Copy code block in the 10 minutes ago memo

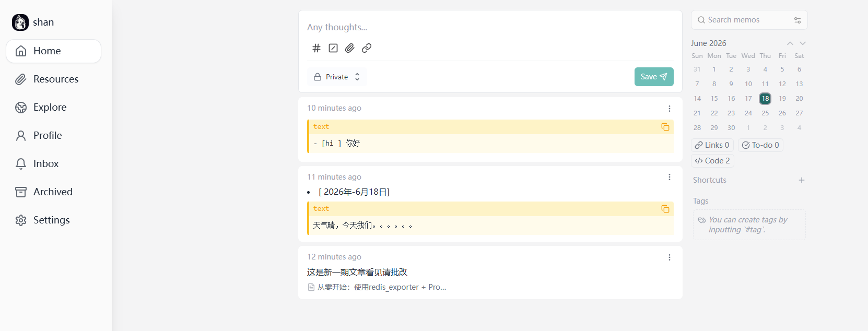[665, 127]
